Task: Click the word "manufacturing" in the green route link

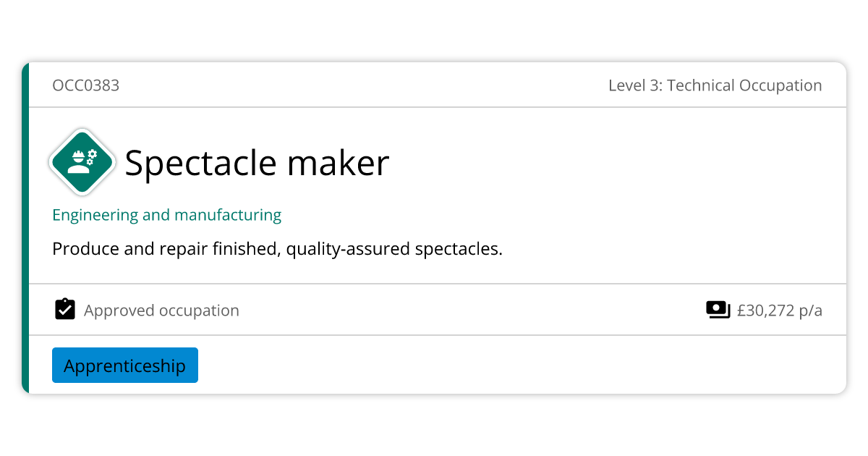Action: tap(228, 215)
